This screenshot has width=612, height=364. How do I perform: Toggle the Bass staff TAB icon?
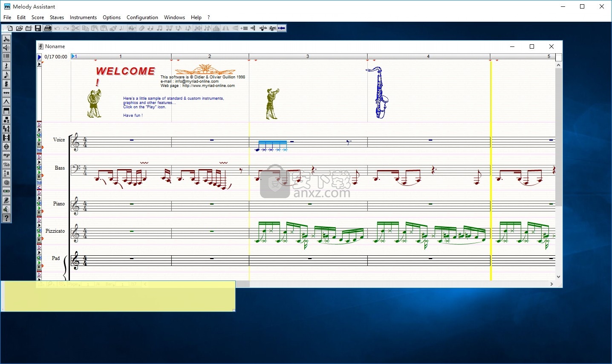click(39, 182)
